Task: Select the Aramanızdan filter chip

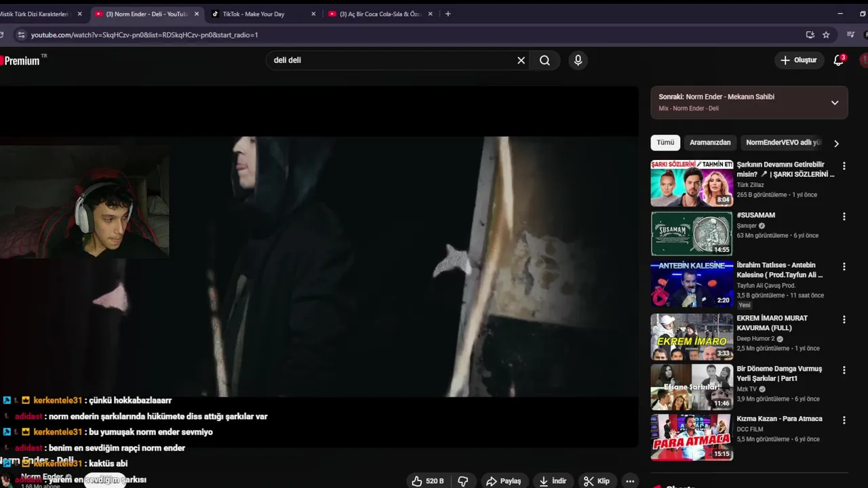Action: [x=710, y=142]
